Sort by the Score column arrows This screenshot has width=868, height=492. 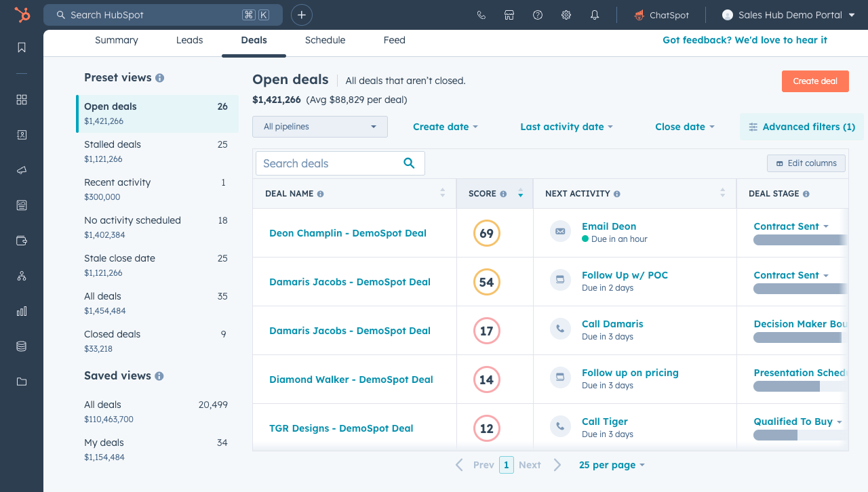[x=520, y=193]
